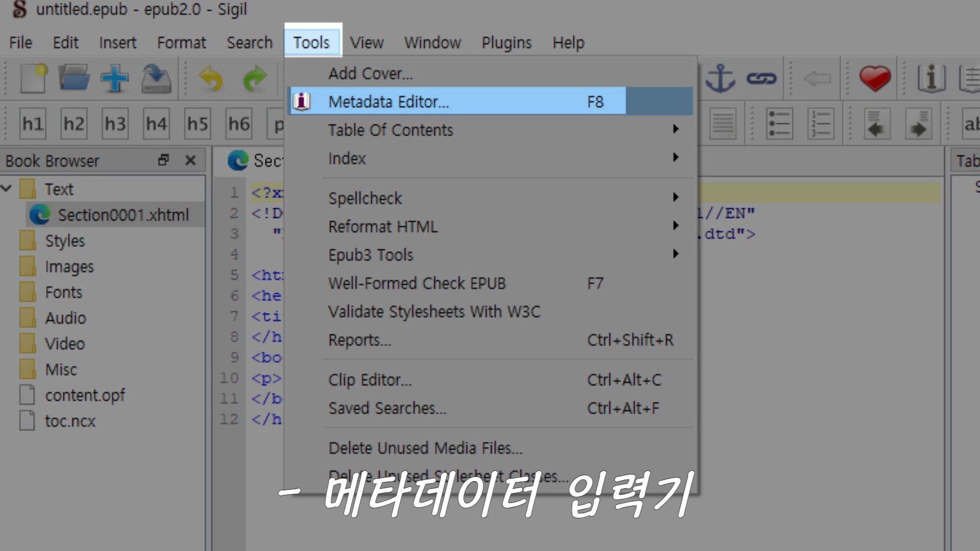Open the Plugins menu
980x551 pixels.
point(506,42)
